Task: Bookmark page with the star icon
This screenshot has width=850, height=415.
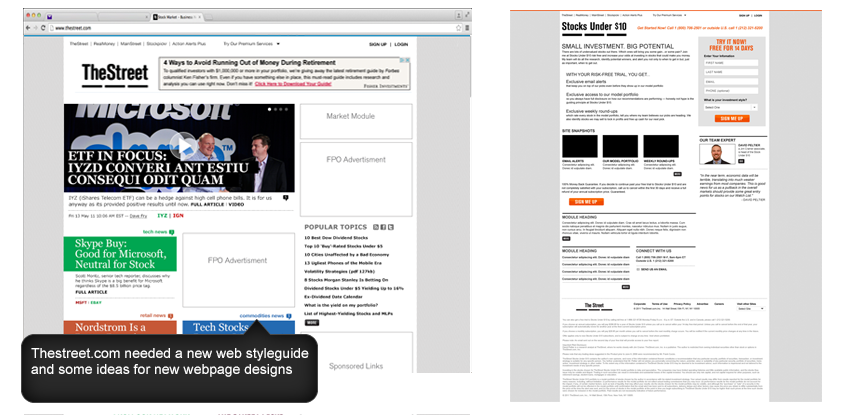Action: (459, 27)
